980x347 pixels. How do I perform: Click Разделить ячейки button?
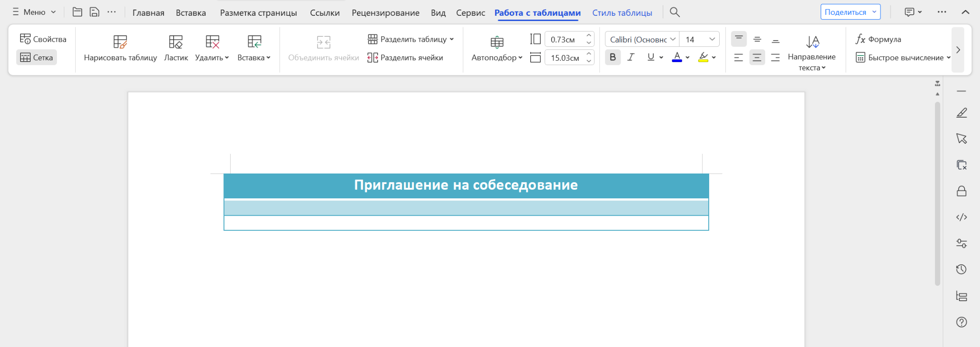click(405, 58)
